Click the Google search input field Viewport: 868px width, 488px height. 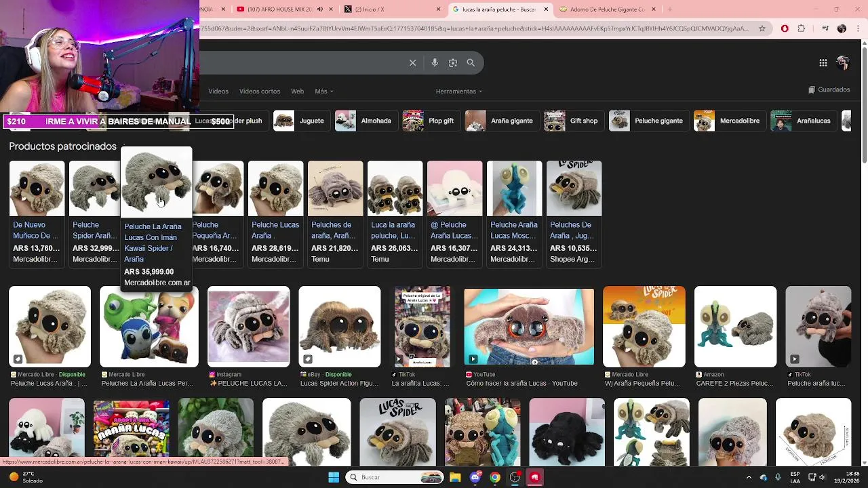pyautogui.click(x=302, y=63)
